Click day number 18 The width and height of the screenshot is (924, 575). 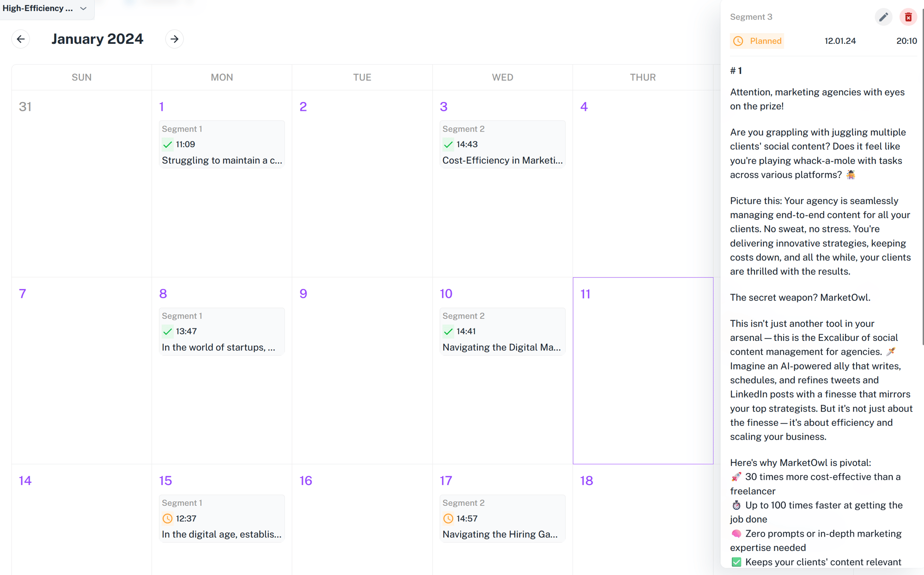(x=587, y=481)
